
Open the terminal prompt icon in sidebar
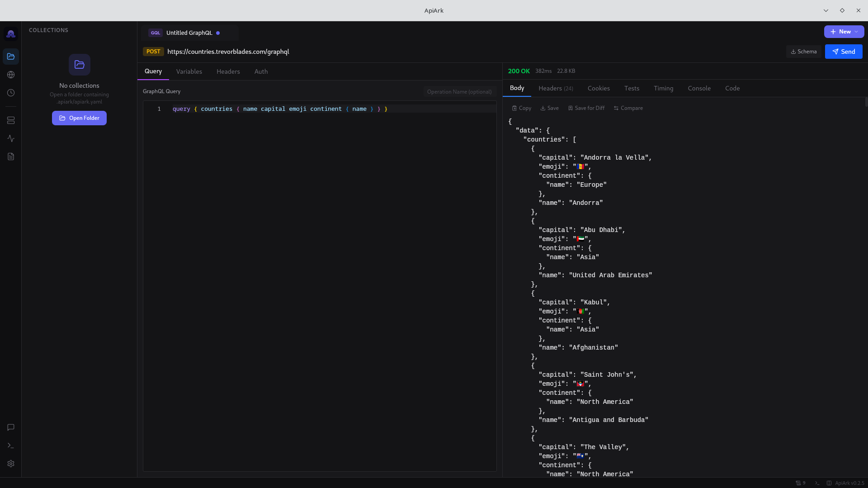[11, 445]
